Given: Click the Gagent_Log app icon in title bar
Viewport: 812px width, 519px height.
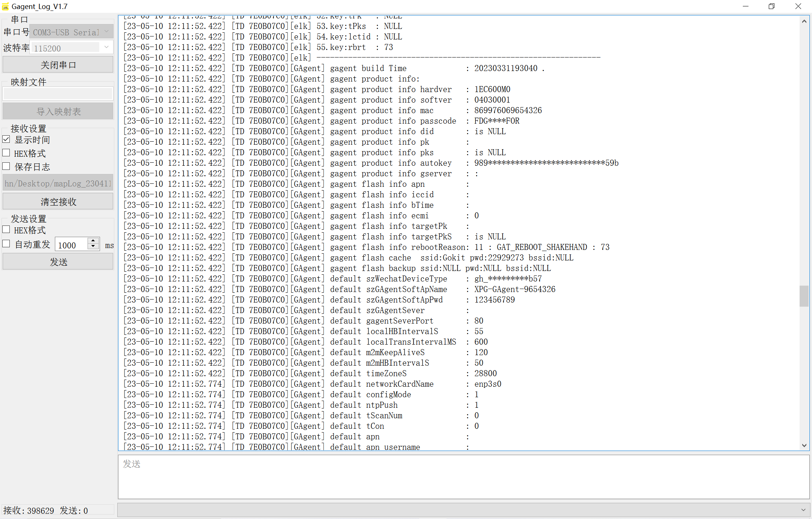Looking at the screenshot, I should [x=5, y=6].
